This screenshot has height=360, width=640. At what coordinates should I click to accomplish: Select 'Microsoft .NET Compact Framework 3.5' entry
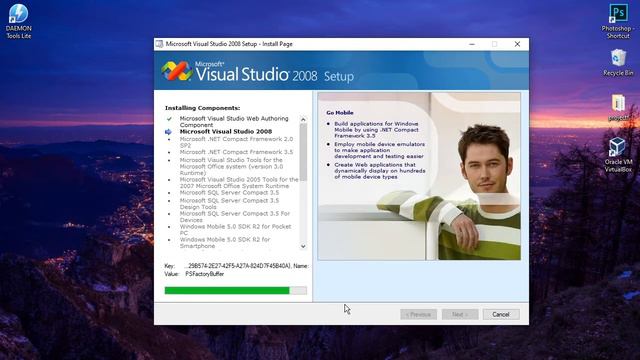coord(236,152)
